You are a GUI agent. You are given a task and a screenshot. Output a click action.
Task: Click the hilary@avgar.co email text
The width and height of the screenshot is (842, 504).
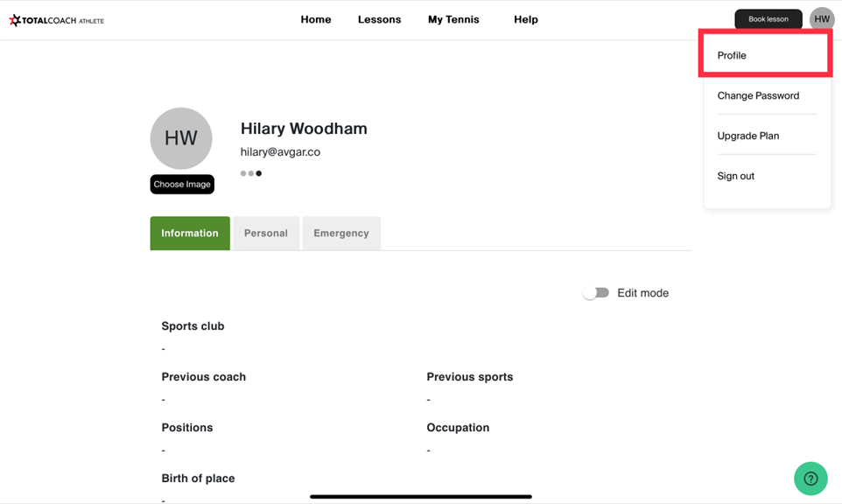pyautogui.click(x=280, y=152)
